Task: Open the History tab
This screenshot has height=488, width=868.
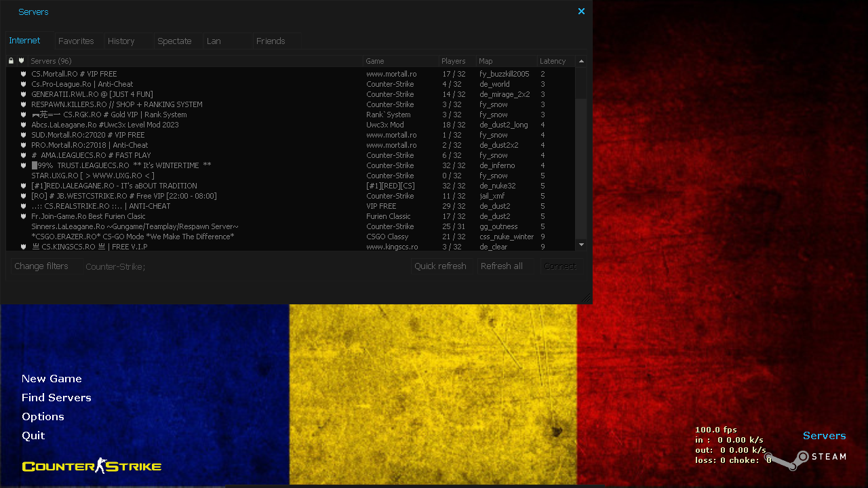Action: click(120, 41)
